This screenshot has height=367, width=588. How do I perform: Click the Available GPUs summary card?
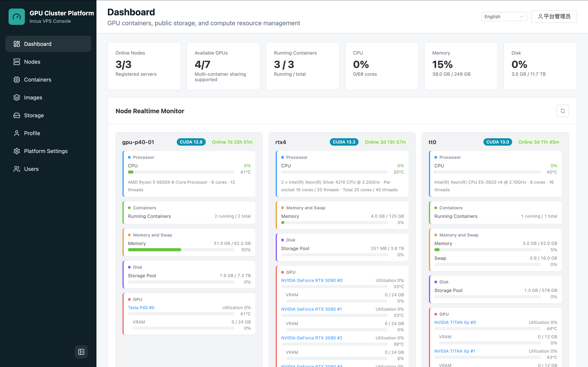click(223, 66)
